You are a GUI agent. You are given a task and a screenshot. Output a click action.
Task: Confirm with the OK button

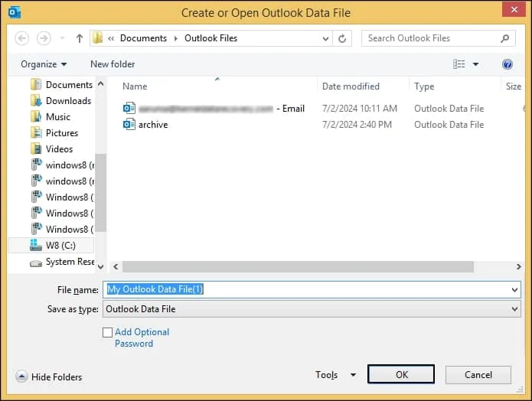(401, 374)
